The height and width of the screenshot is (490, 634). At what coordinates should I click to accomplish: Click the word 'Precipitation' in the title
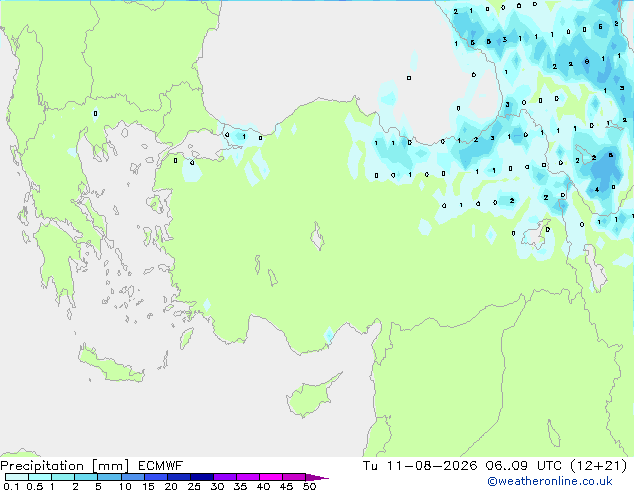tap(42, 466)
